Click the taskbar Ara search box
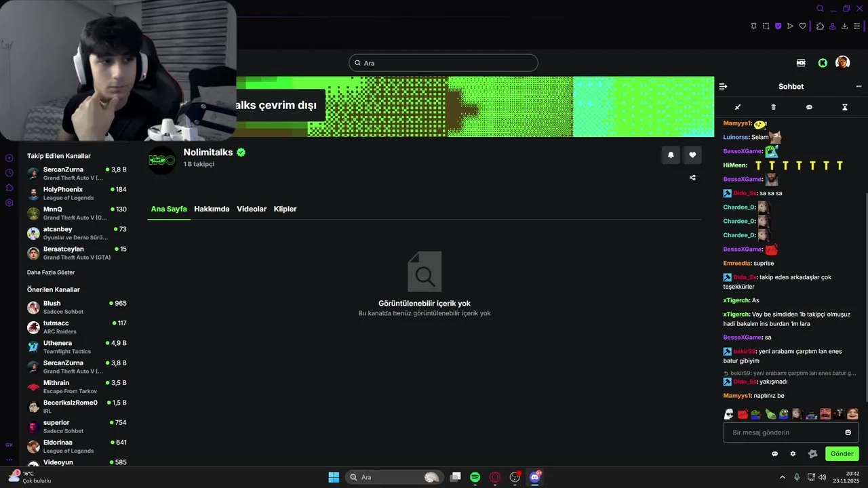Viewport: 868px width, 488px height. click(393, 477)
